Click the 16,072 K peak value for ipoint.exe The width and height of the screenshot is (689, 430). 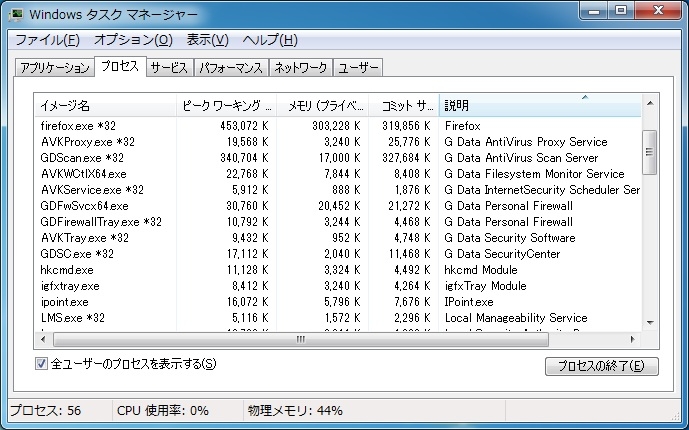(x=247, y=302)
